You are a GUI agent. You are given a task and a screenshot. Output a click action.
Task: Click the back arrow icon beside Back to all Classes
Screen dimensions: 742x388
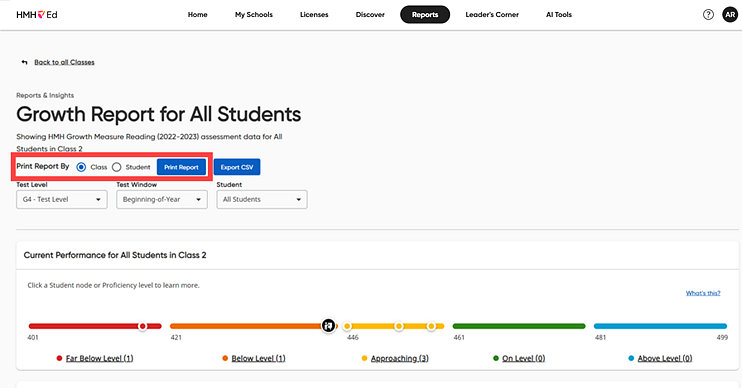point(24,62)
